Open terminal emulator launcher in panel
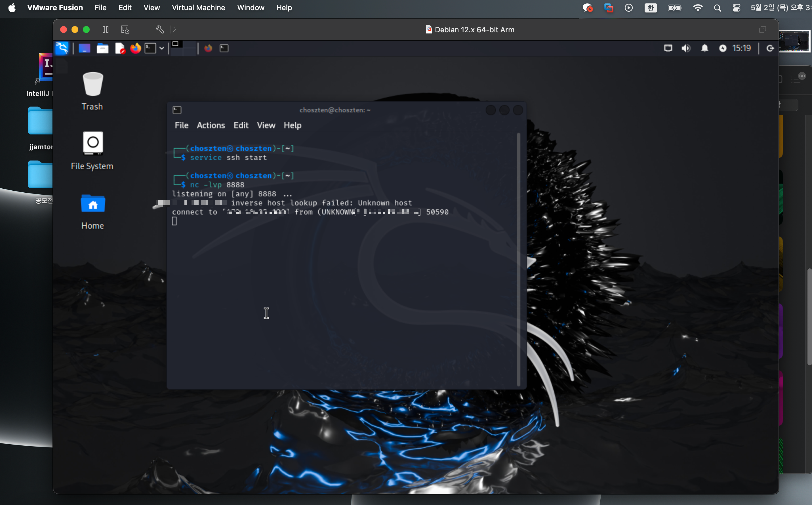Image resolution: width=812 pixels, height=505 pixels. 150,49
